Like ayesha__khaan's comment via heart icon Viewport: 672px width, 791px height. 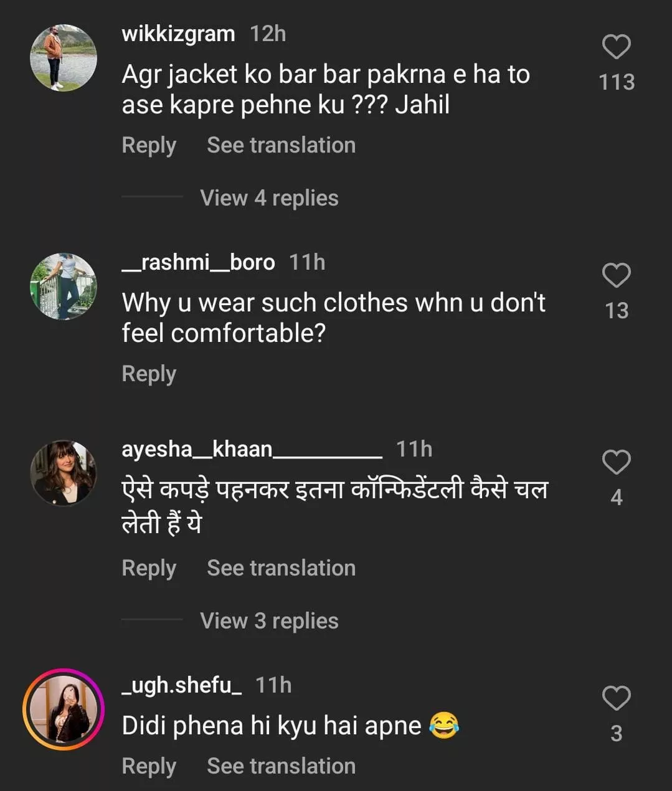pyautogui.click(x=616, y=462)
